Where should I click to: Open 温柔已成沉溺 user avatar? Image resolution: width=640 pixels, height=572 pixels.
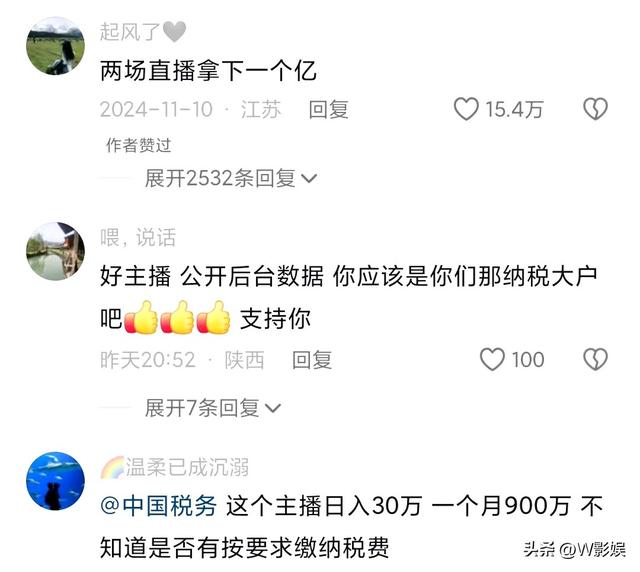(56, 481)
